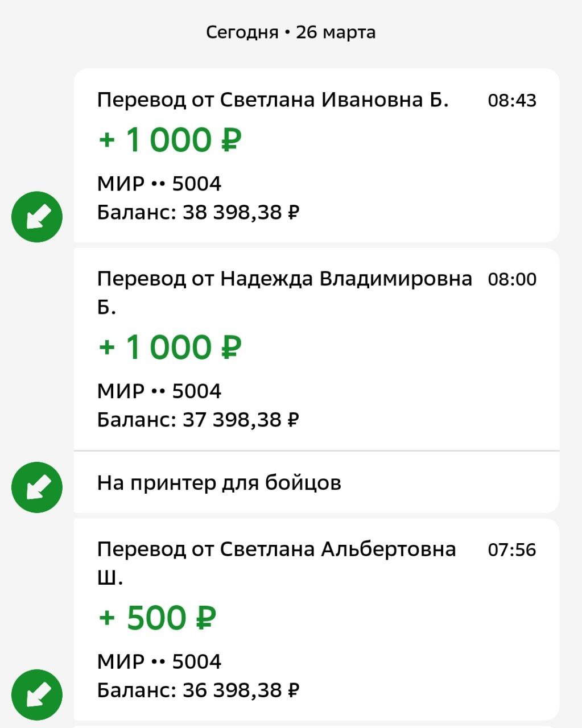582x728 pixels.
Task: Click balance 38 398,38 ₽ line
Action: pyautogui.click(x=198, y=213)
